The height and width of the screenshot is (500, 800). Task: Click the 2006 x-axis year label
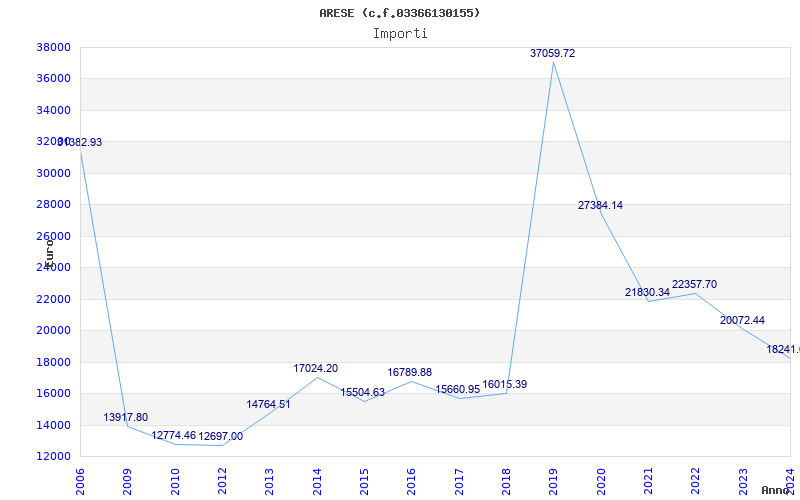click(x=80, y=482)
